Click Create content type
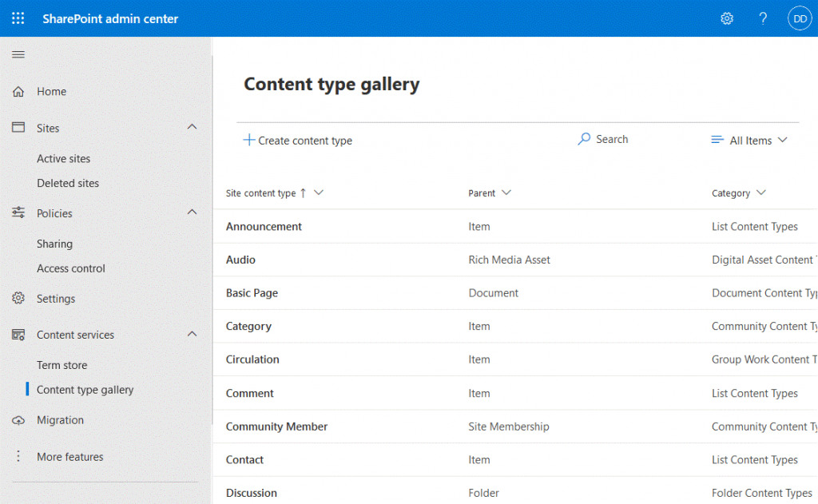Screen dimensions: 818x504 point(298,140)
